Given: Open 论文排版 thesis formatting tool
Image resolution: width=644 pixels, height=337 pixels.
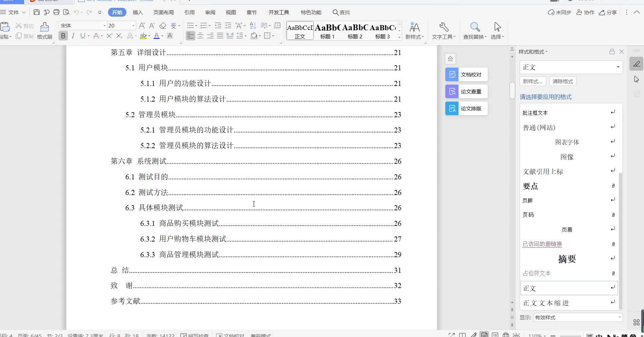Looking at the screenshot, I should point(466,108).
